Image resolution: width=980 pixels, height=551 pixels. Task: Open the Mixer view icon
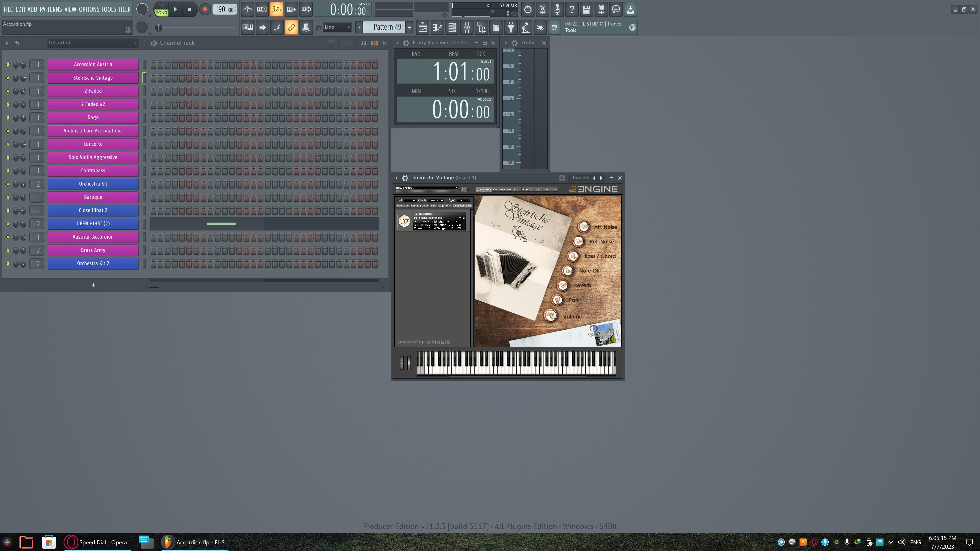click(467, 27)
